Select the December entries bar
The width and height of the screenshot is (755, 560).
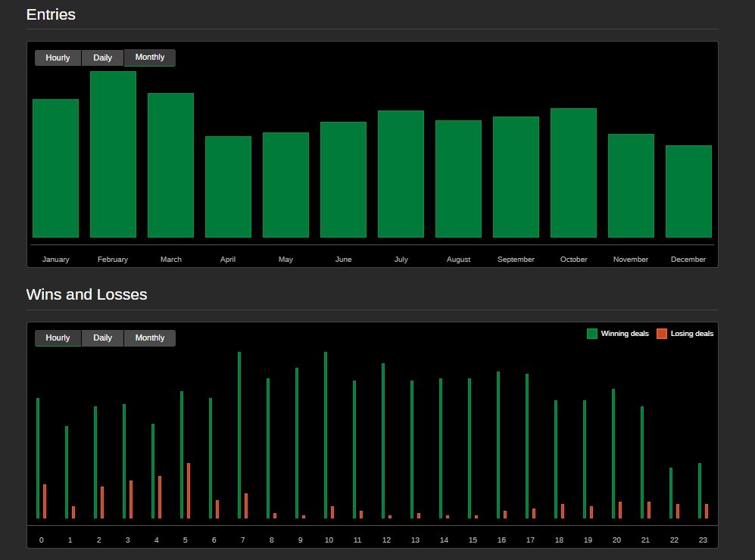(688, 191)
